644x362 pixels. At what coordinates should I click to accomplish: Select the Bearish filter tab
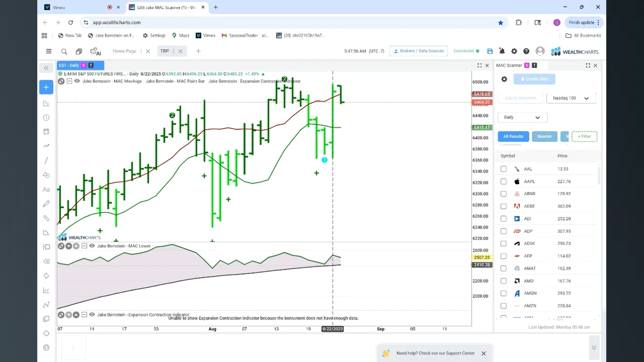click(544, 136)
